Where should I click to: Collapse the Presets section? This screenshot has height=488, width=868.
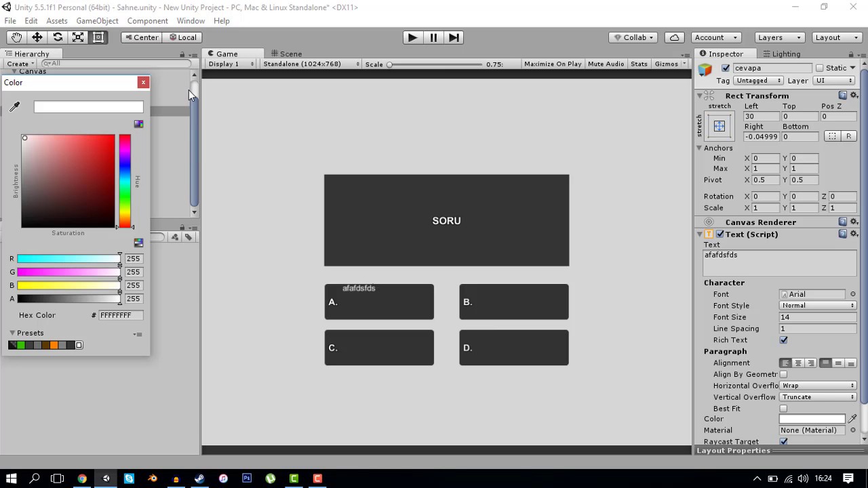(12, 333)
